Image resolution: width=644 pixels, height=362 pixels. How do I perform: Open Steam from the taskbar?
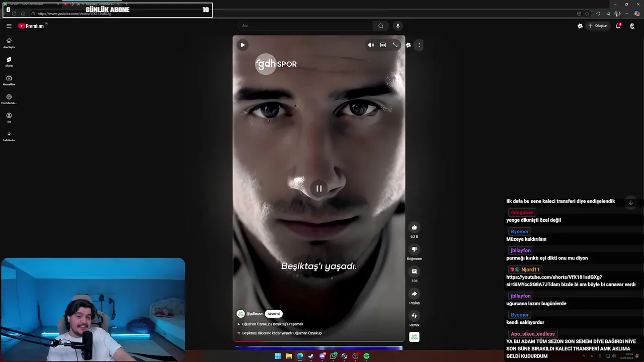[311, 356]
